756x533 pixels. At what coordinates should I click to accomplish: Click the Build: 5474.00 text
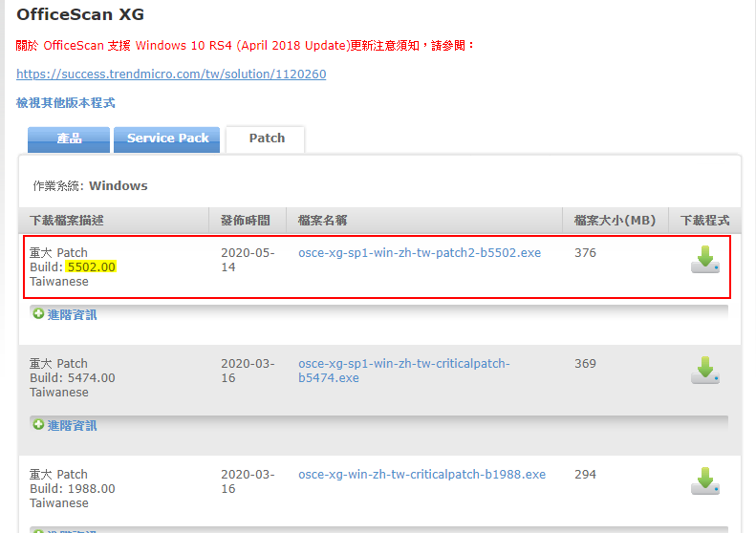(73, 378)
